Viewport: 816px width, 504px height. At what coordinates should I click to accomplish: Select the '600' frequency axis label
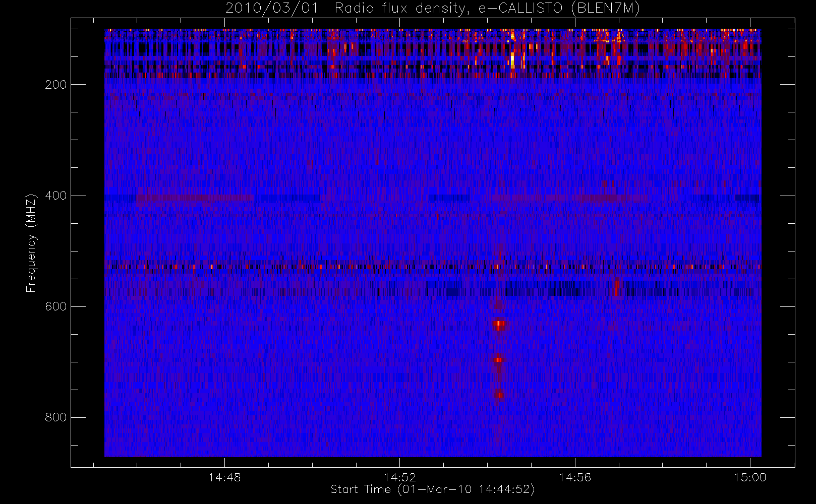(x=55, y=306)
